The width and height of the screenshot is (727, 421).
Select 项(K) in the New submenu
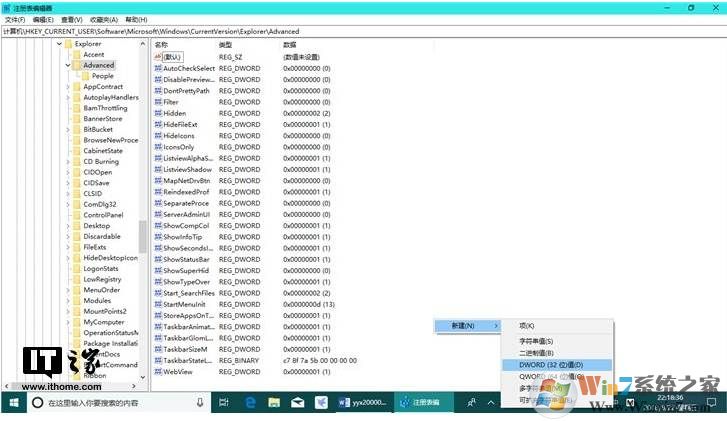click(527, 326)
